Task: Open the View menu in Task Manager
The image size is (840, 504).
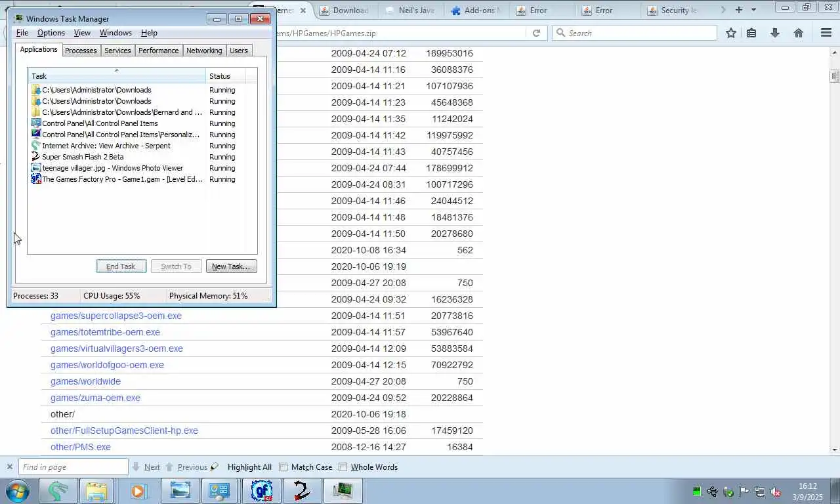Action: (82, 33)
